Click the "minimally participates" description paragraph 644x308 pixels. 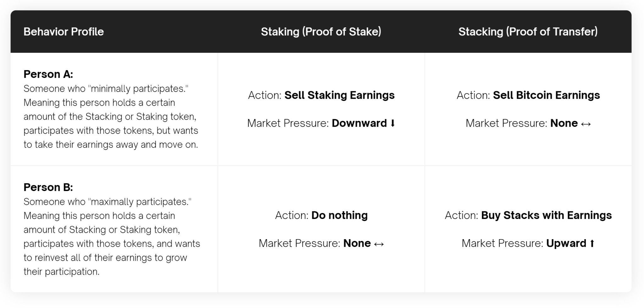tap(111, 117)
